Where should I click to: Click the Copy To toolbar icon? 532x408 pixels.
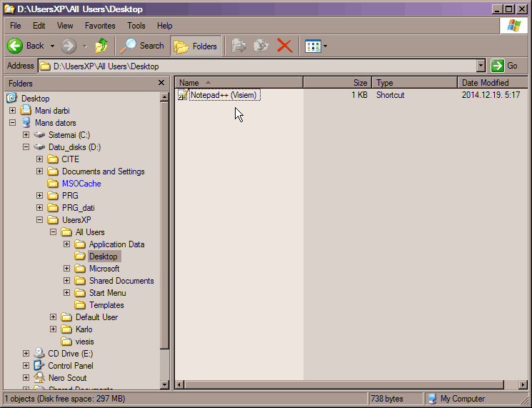coord(261,46)
